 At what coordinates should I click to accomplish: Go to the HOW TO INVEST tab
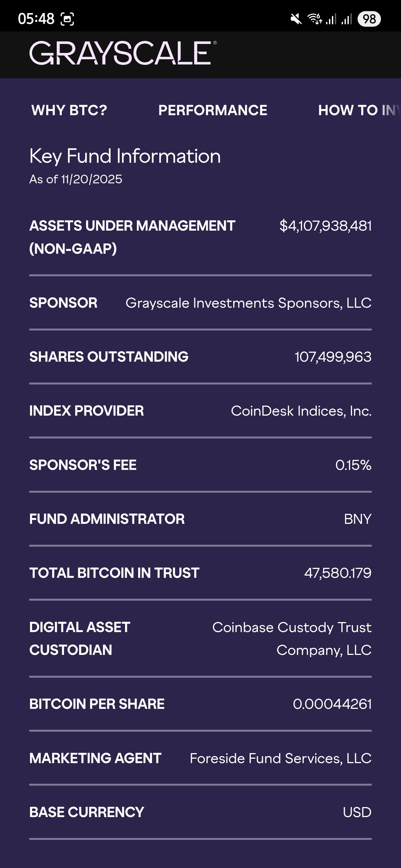click(x=359, y=110)
